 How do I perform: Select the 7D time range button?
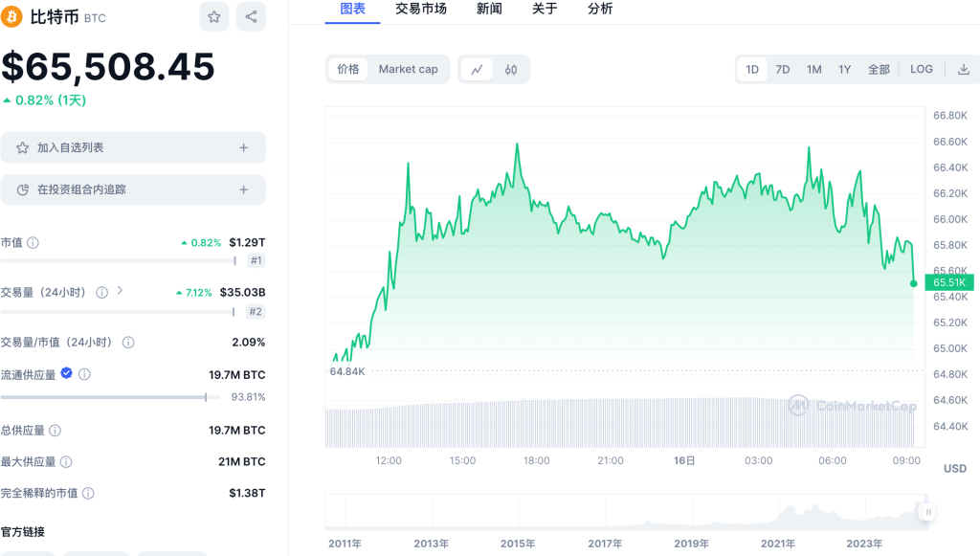coord(782,69)
